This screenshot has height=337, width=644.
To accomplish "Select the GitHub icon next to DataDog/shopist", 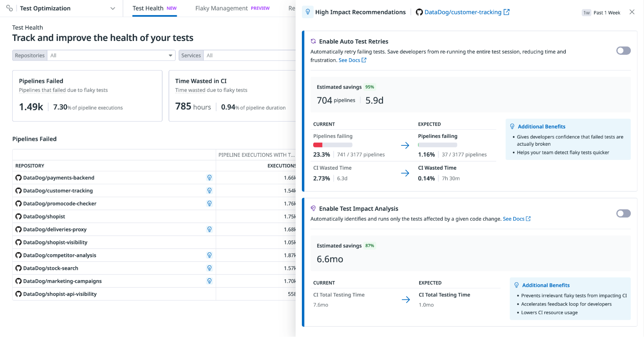I will 18,216.
